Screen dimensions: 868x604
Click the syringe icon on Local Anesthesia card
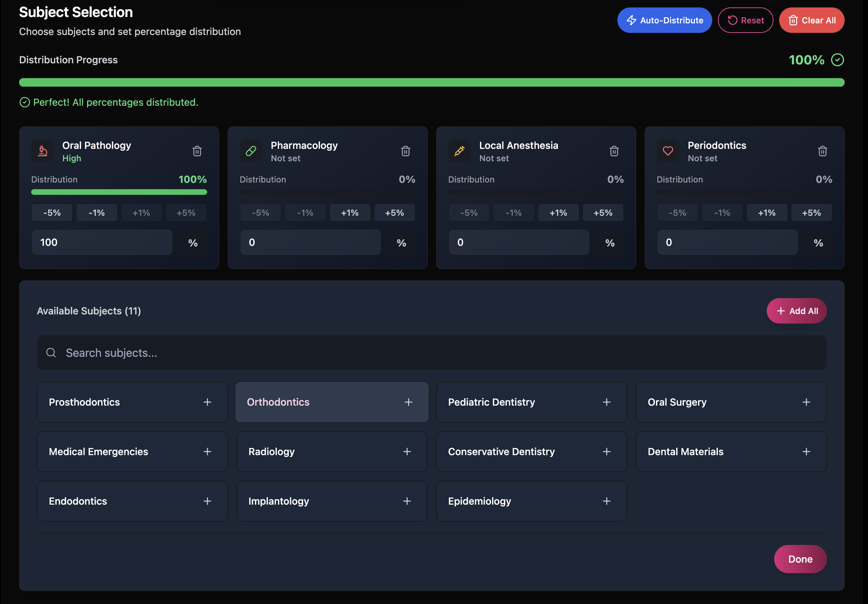(459, 151)
